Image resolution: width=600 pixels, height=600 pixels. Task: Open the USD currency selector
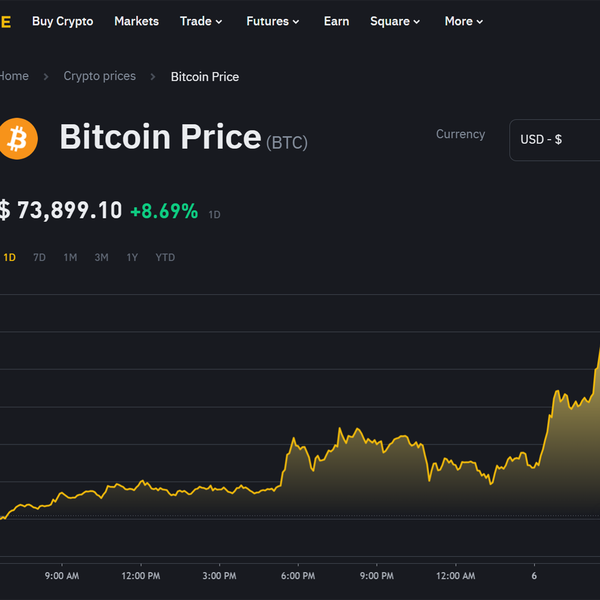point(556,140)
